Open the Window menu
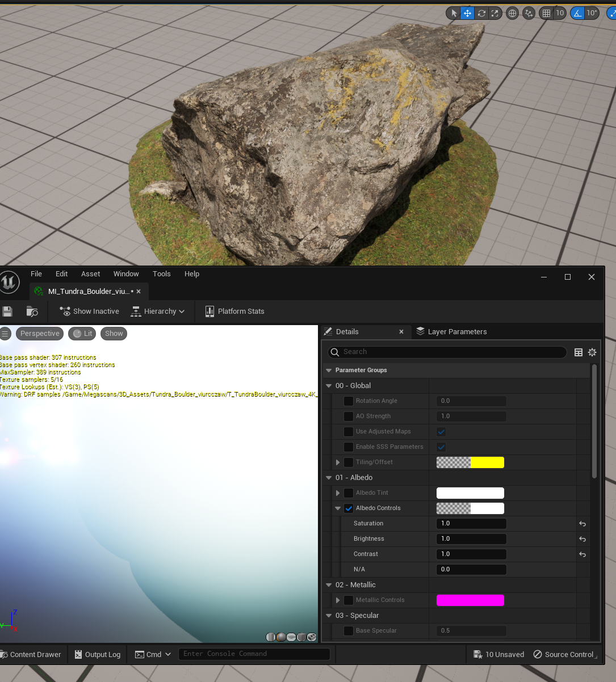The width and height of the screenshot is (616, 682). click(126, 274)
